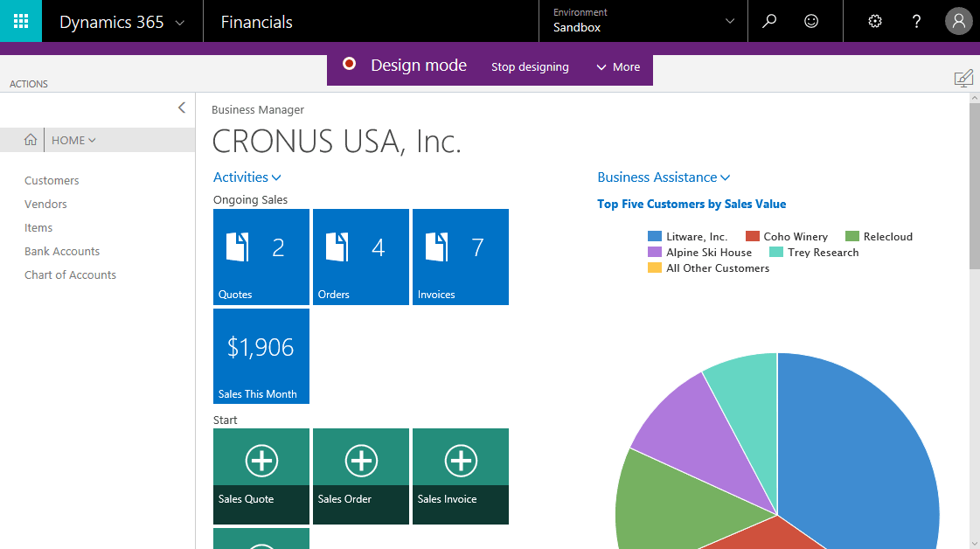This screenshot has width=980, height=549.
Task: Open the app launcher waffle icon
Action: point(21,21)
